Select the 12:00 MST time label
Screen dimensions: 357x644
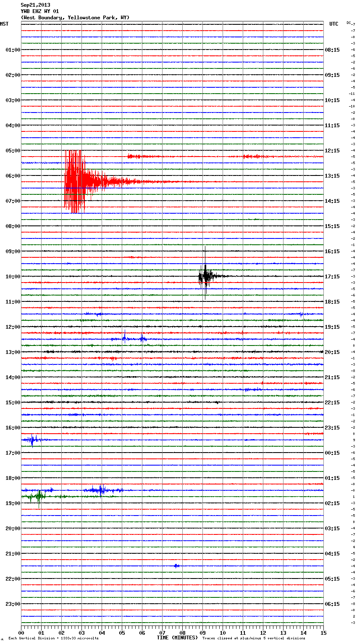click(x=13, y=327)
